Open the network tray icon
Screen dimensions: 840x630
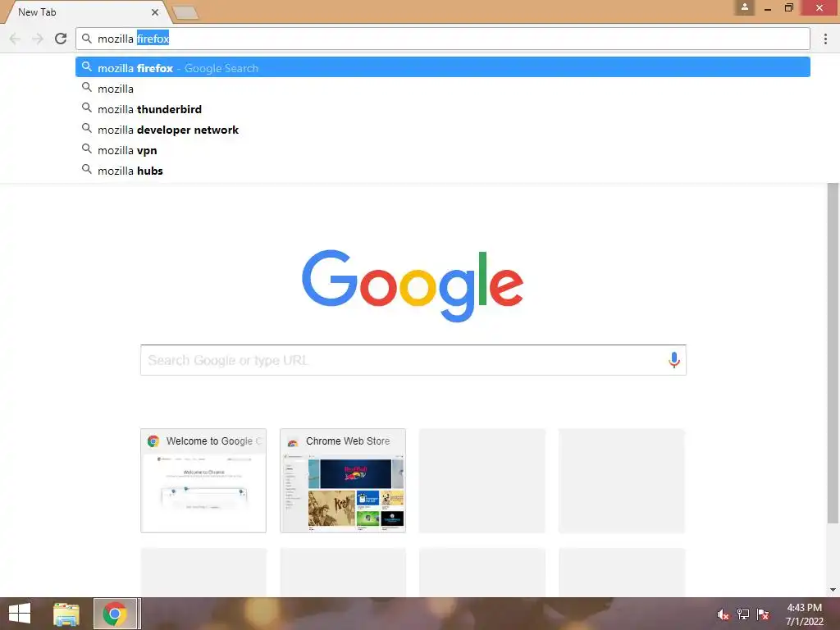click(743, 614)
